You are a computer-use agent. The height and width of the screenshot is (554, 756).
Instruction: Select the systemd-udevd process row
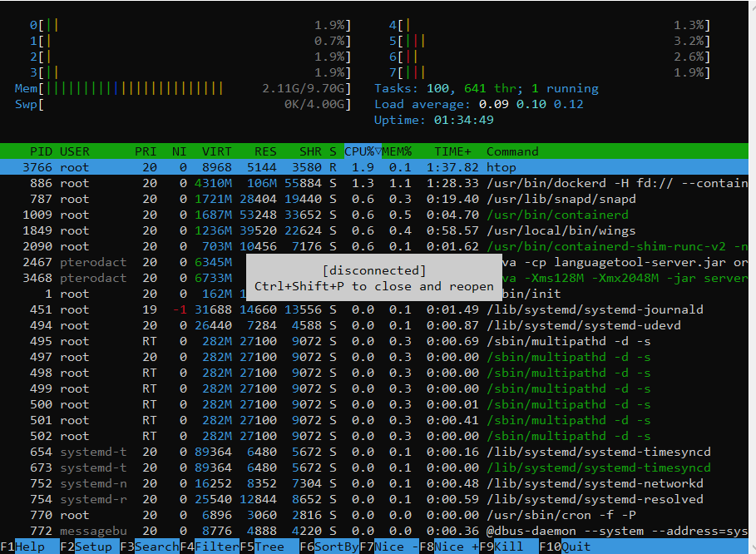(374, 325)
